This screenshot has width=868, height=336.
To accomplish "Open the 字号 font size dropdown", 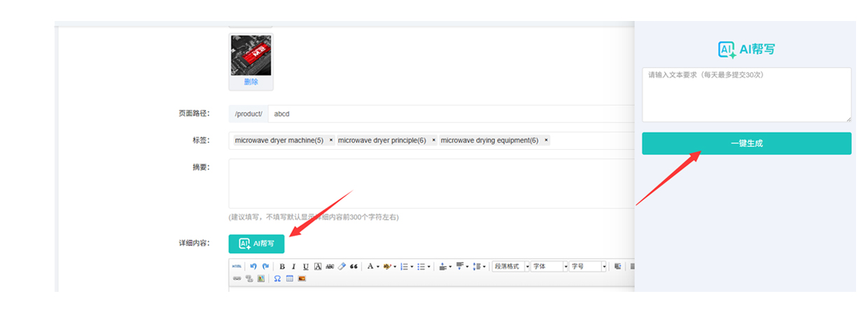I will pyautogui.click(x=588, y=267).
